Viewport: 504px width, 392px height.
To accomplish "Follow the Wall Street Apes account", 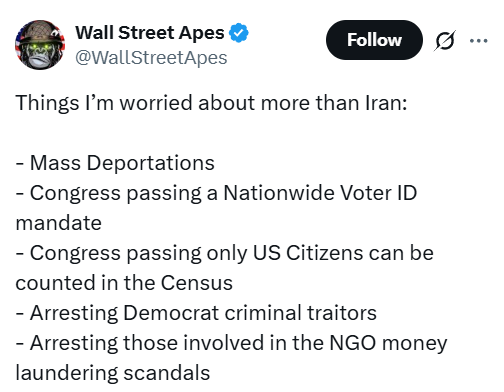I will 374,40.
